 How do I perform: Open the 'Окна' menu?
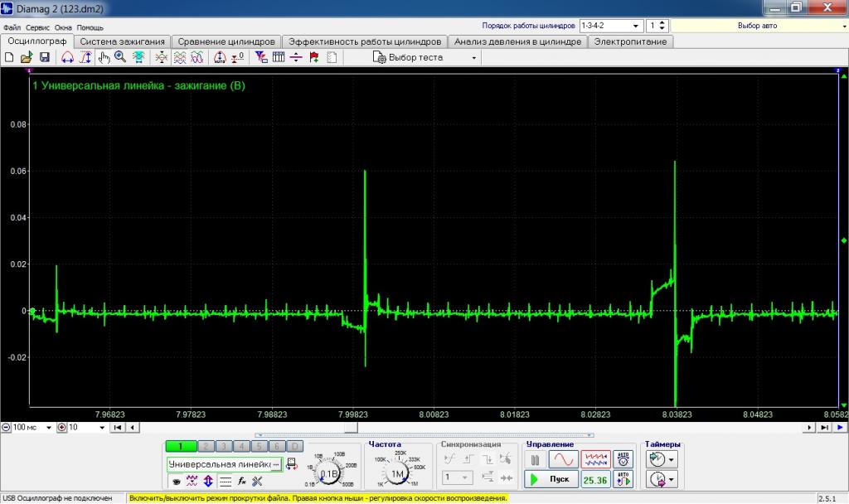coord(63,27)
